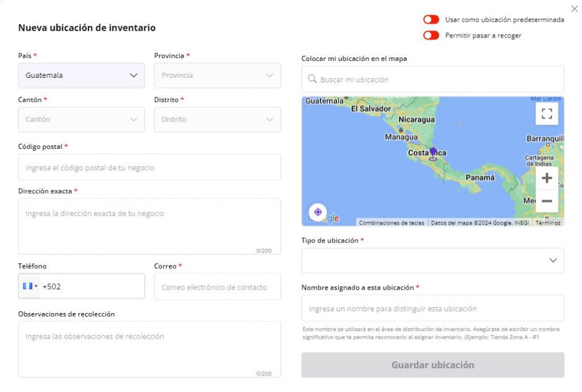
Task: Click the Código postal input field
Action: (149, 167)
